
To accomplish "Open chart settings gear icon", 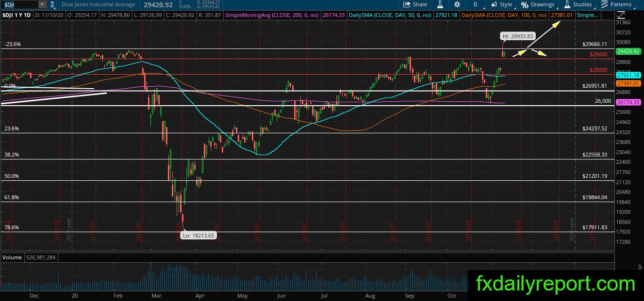I will point(457,4).
